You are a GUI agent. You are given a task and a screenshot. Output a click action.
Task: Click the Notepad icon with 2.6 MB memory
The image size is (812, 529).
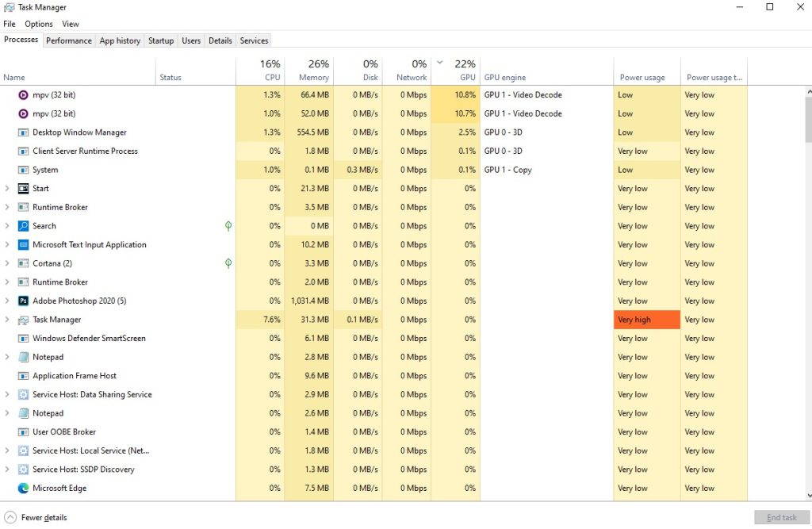pyautogui.click(x=23, y=413)
